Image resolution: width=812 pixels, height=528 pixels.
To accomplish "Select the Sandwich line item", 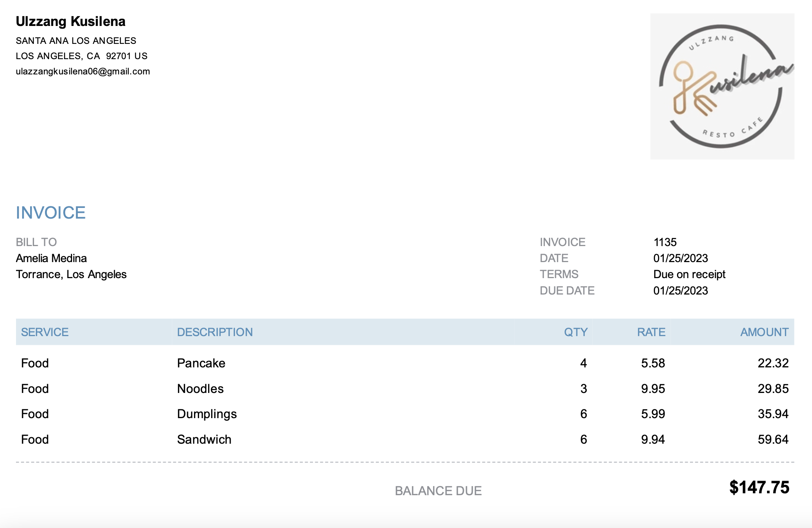I will (x=204, y=439).
